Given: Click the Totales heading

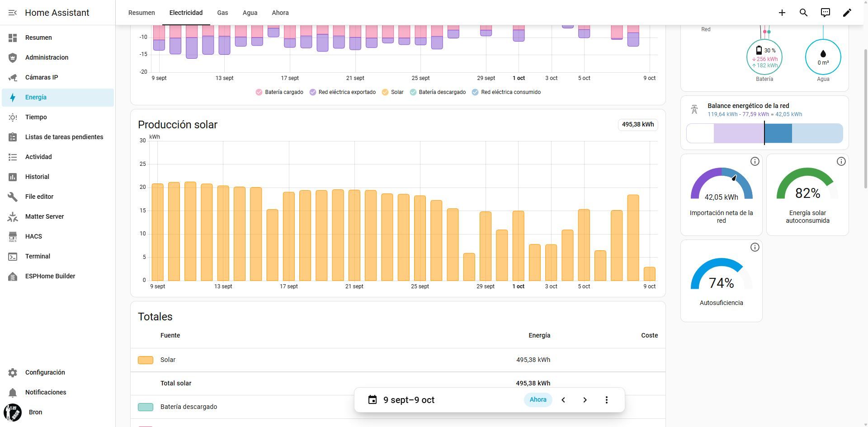Looking at the screenshot, I should (x=155, y=317).
